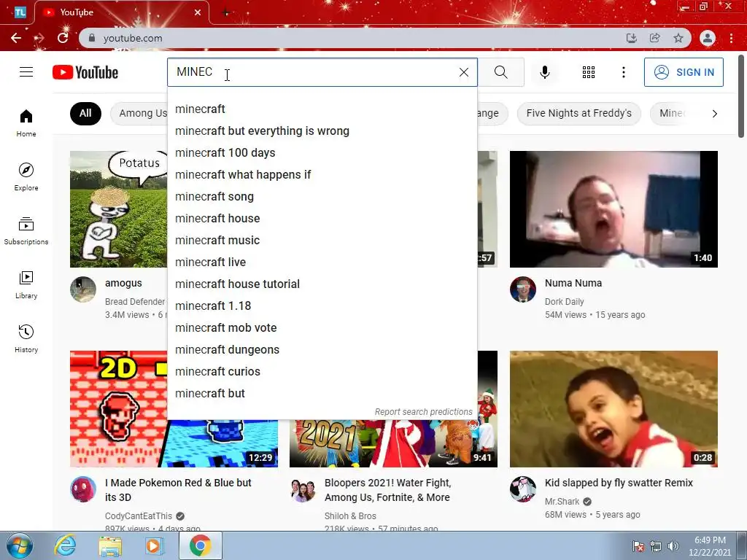Click 'I Made Pokemon Red & Blue' title

178,490
